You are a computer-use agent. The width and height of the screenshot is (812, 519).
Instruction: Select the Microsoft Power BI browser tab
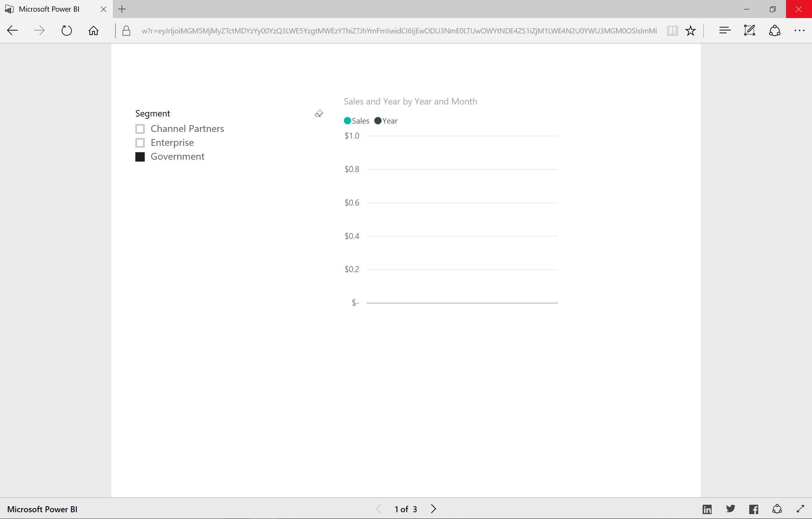coord(49,9)
